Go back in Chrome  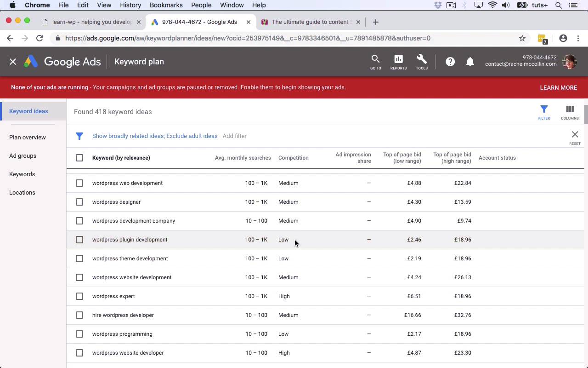tap(10, 38)
